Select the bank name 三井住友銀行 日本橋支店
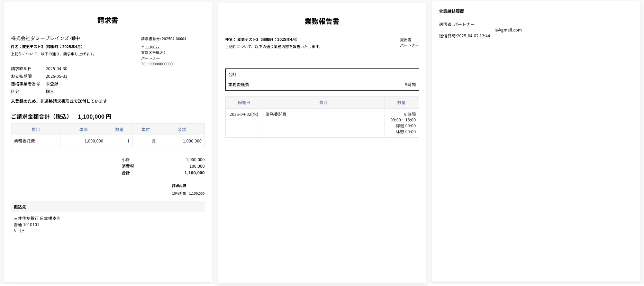This screenshot has height=286, width=644. [37, 219]
